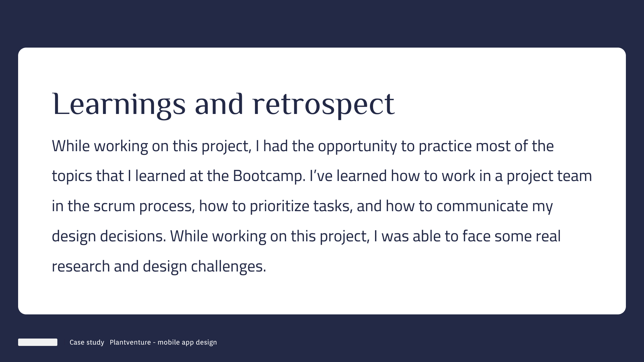Image resolution: width=644 pixels, height=362 pixels.
Task: Click the word "practice" in first line
Action: click(445, 146)
